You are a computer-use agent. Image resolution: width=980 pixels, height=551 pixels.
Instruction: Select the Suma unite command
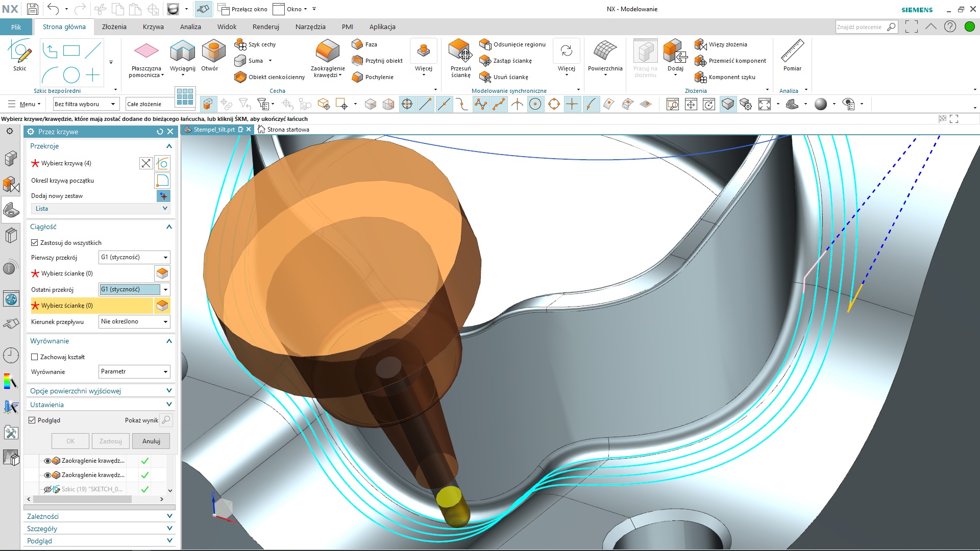249,61
